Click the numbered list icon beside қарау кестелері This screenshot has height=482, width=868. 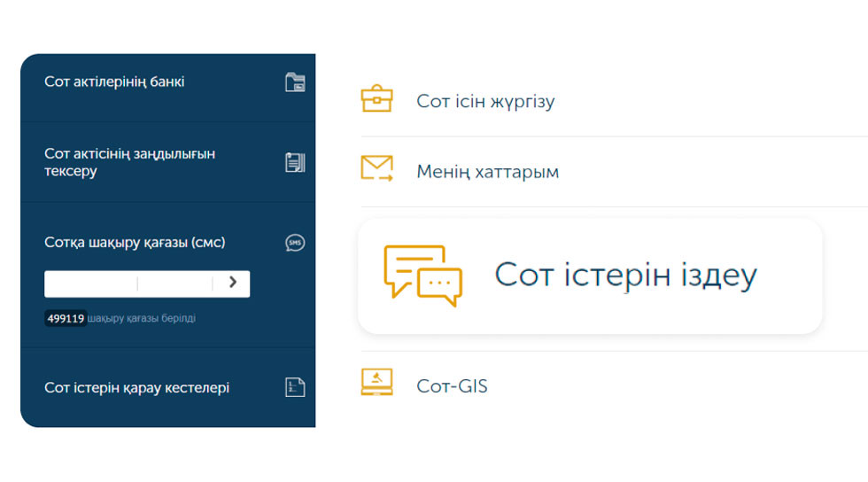pos(295,387)
